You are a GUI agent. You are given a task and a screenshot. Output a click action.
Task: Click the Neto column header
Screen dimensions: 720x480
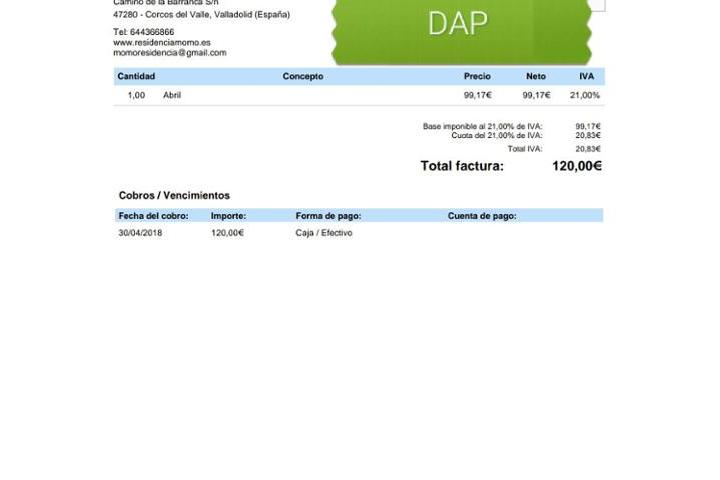pos(536,77)
